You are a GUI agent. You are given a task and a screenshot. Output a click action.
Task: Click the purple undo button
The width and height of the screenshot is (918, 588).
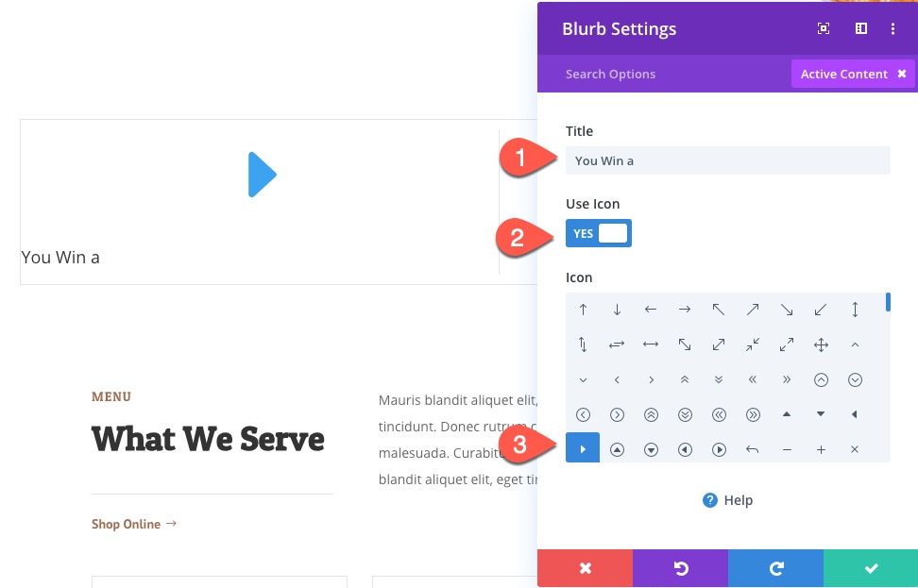coord(680,568)
